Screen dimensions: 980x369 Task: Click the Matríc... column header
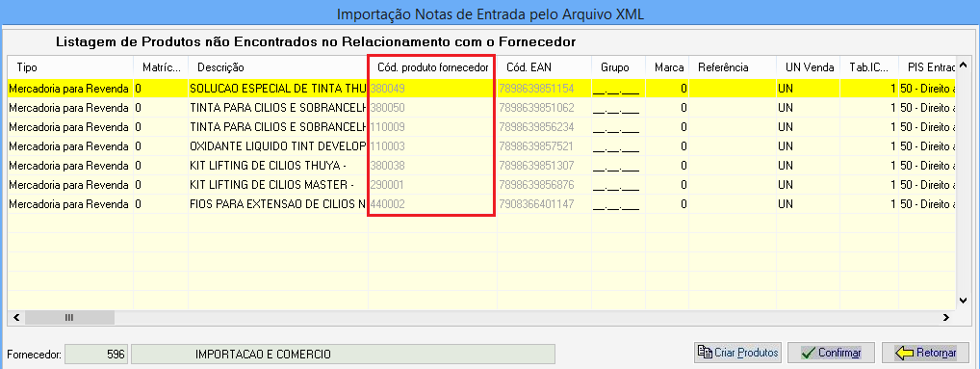tap(161, 66)
